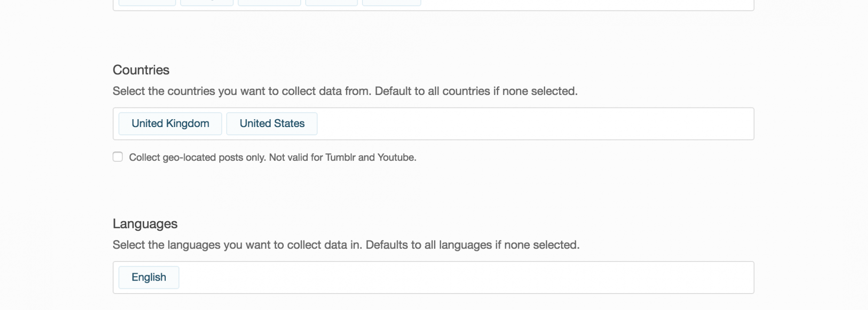Click the English language tag
Image resolution: width=868 pixels, height=310 pixels.
tap(148, 277)
